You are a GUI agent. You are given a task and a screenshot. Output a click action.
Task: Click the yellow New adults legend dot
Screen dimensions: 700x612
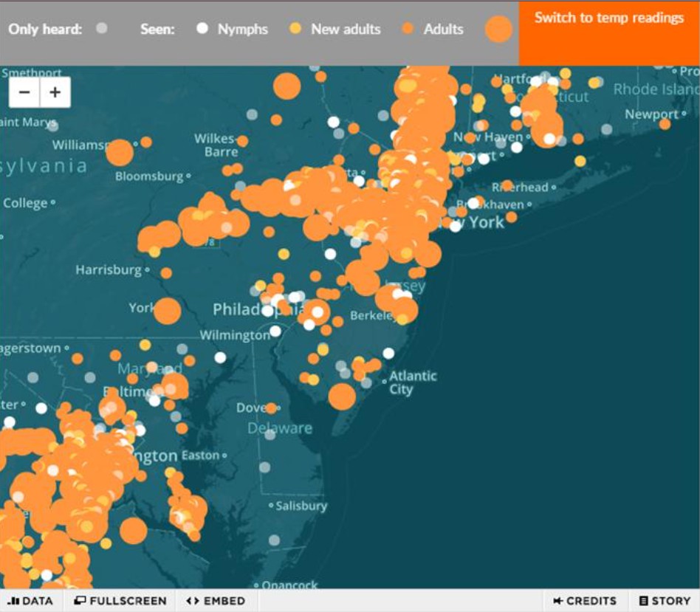click(295, 29)
